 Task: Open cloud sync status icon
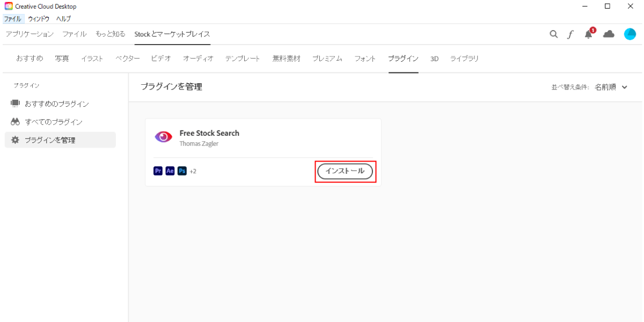(609, 34)
